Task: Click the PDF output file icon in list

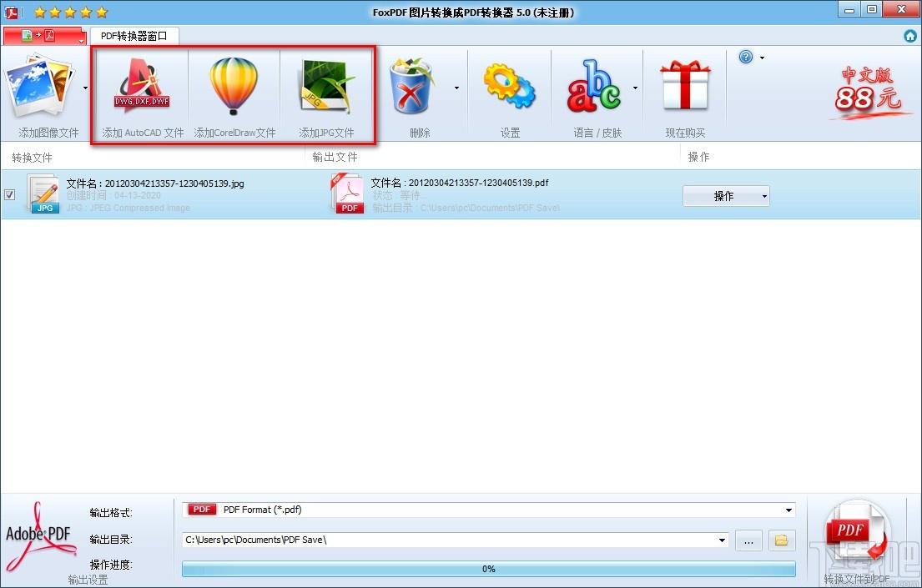Action: point(347,193)
